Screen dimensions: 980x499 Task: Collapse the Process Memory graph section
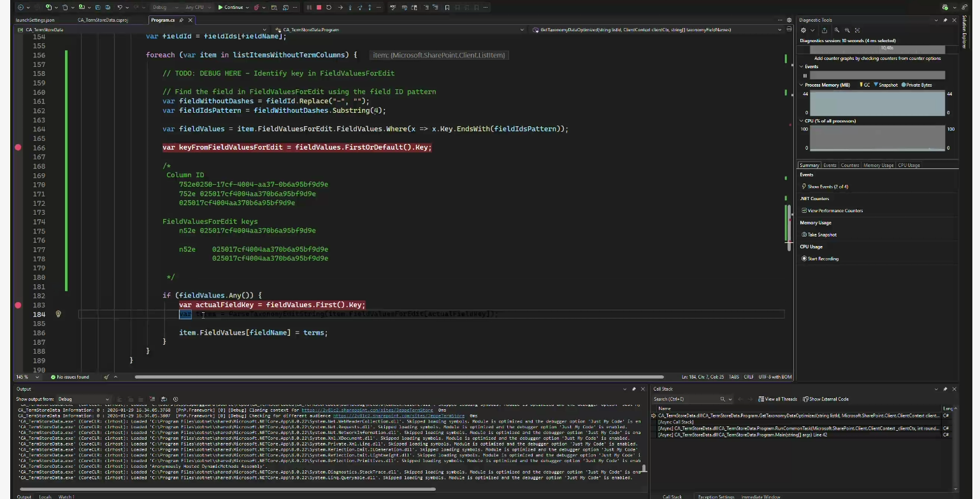pos(802,85)
